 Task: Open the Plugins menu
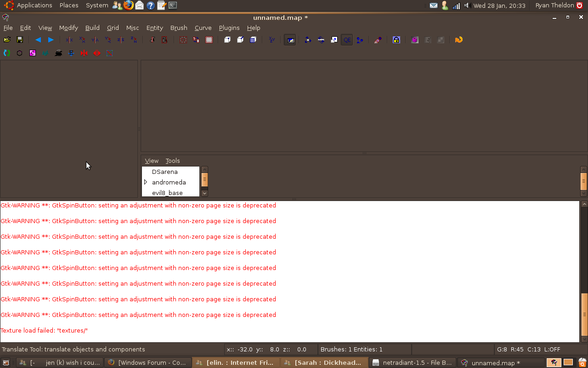229,28
